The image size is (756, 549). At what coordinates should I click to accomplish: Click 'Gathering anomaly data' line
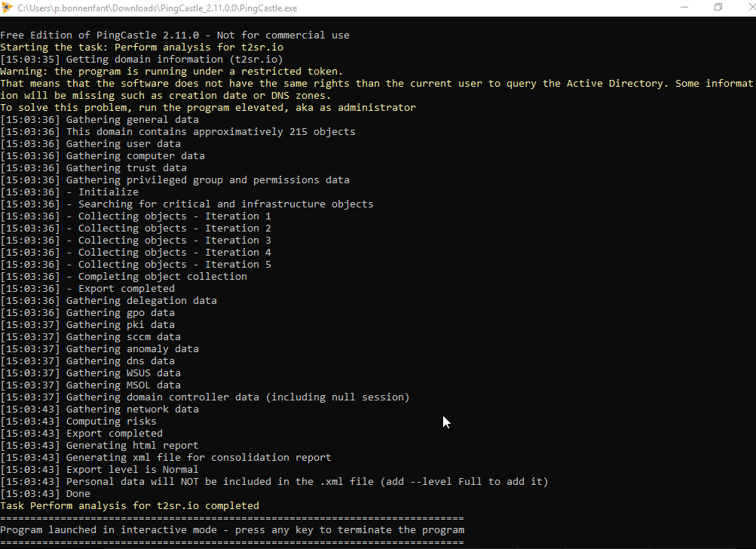coord(99,349)
